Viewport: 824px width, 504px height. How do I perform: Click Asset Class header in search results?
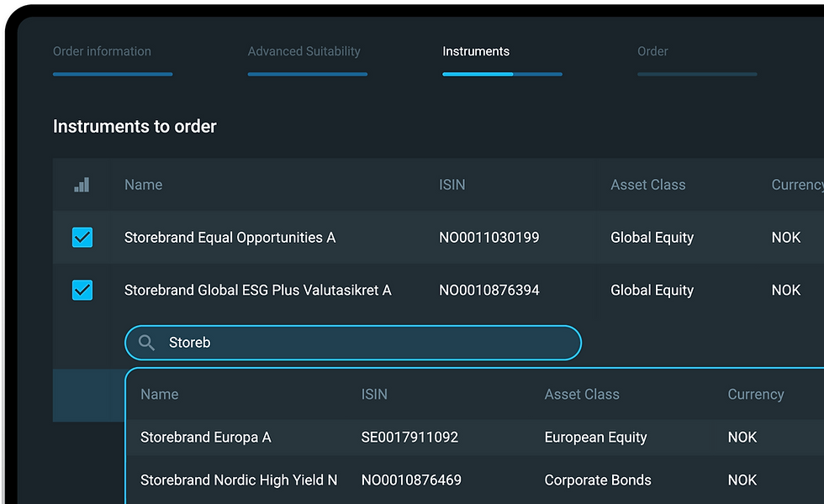coord(582,394)
